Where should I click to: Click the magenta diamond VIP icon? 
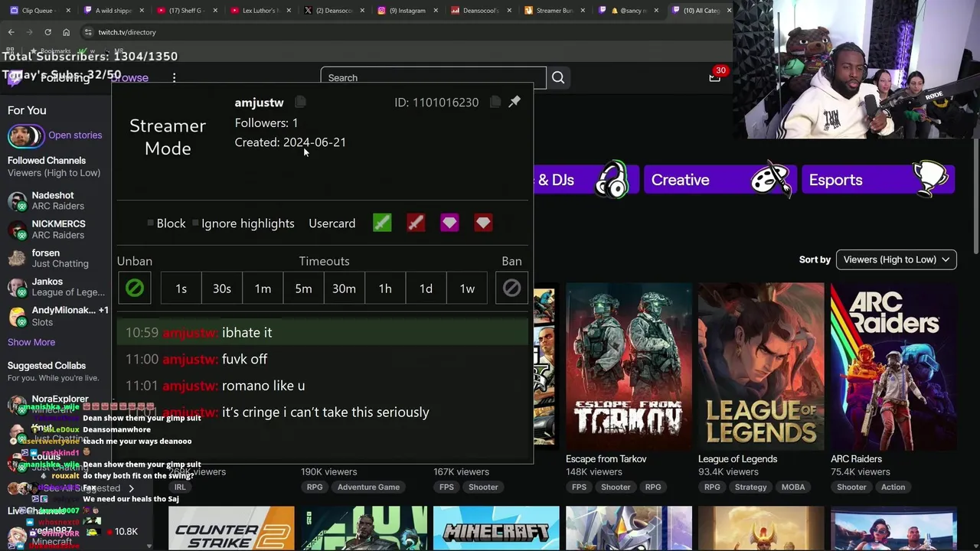[x=449, y=223]
